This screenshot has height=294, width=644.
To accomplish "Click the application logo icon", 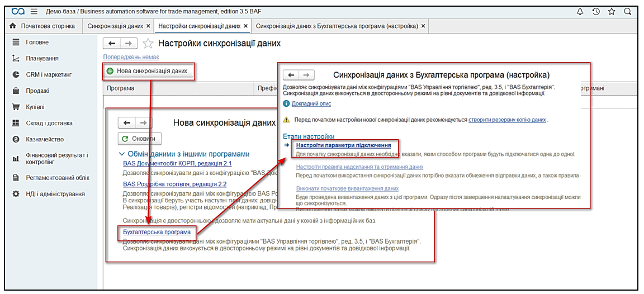I will (x=18, y=12).
